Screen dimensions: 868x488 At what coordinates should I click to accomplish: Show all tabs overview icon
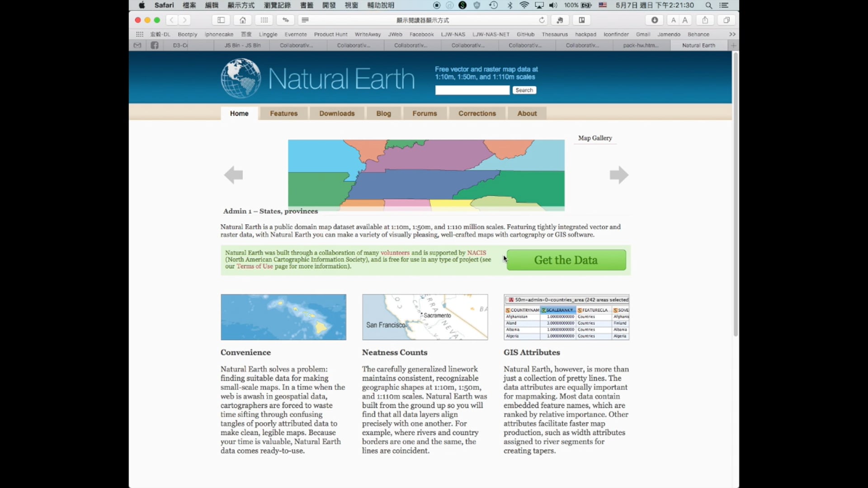point(726,20)
